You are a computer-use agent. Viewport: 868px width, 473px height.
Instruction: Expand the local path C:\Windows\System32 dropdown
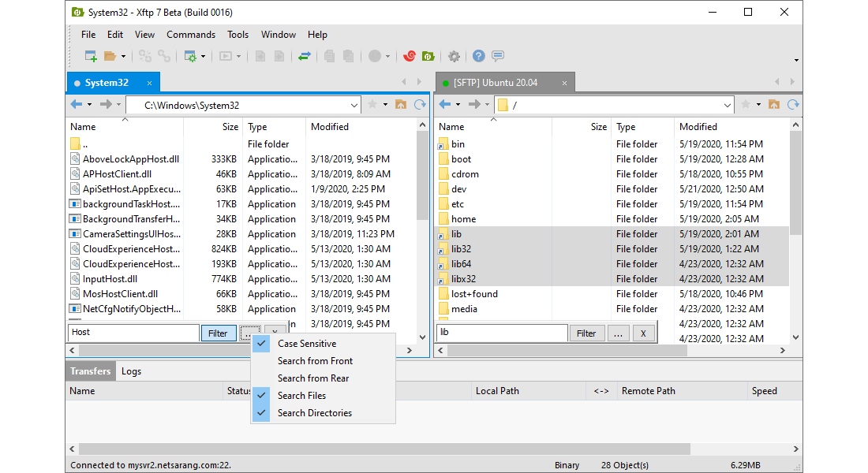pos(354,105)
